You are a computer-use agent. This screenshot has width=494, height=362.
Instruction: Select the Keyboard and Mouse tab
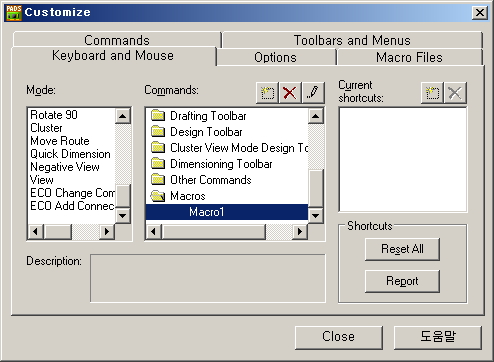(x=113, y=56)
